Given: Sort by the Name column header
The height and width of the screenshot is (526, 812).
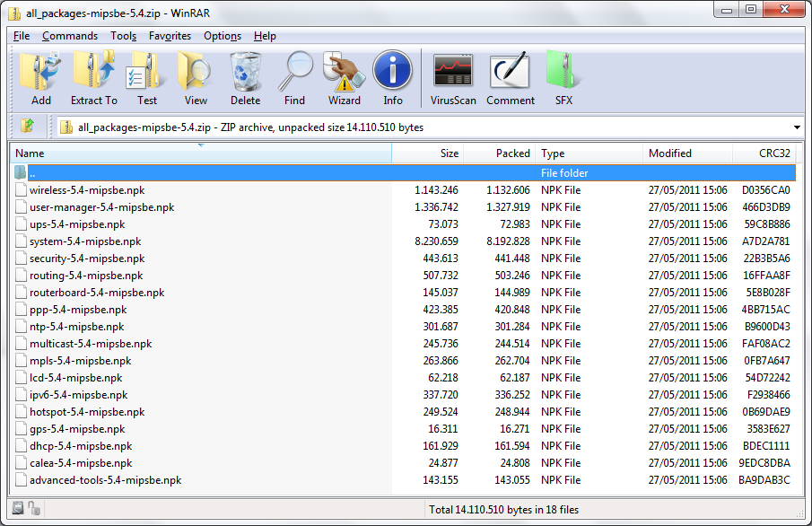Looking at the screenshot, I should click(x=201, y=153).
